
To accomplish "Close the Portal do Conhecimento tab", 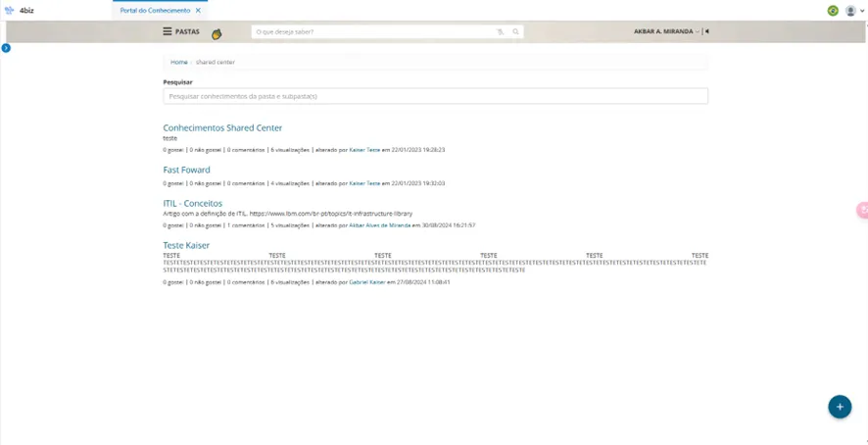I will [198, 11].
